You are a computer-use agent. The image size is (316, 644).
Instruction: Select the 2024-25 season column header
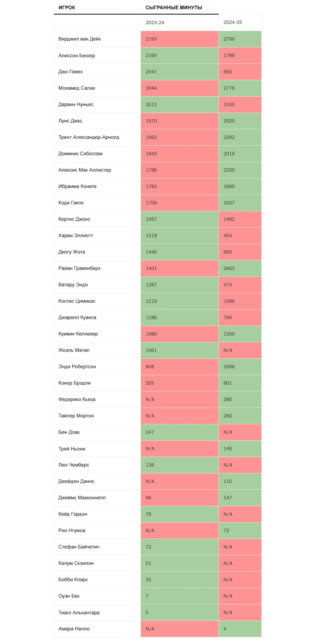coord(232,22)
